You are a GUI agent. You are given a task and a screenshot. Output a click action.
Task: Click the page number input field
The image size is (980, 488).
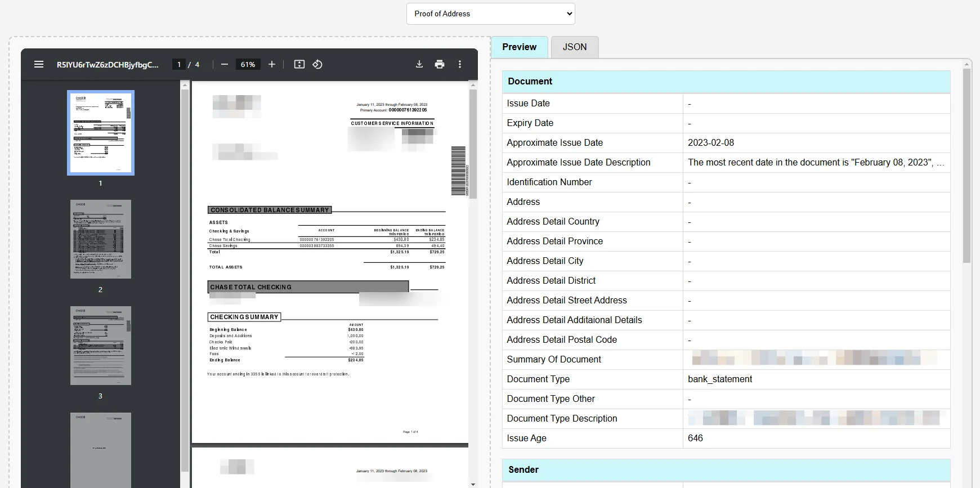(x=179, y=64)
